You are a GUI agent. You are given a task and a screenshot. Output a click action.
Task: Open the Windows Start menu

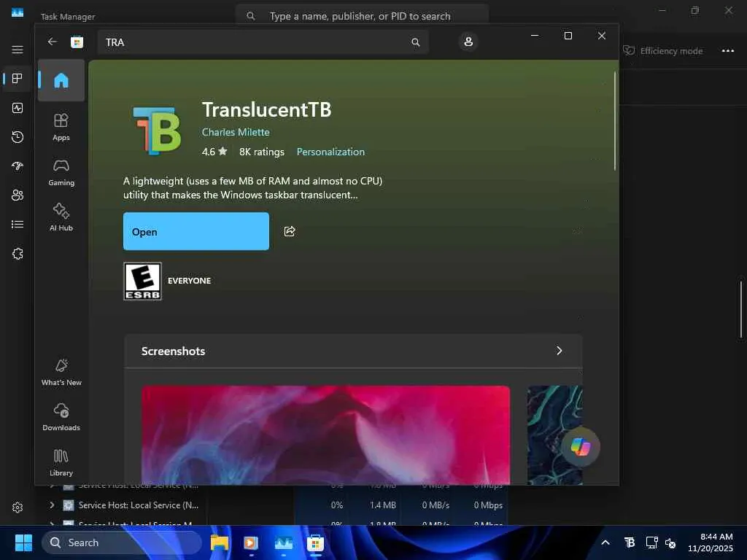click(x=23, y=542)
